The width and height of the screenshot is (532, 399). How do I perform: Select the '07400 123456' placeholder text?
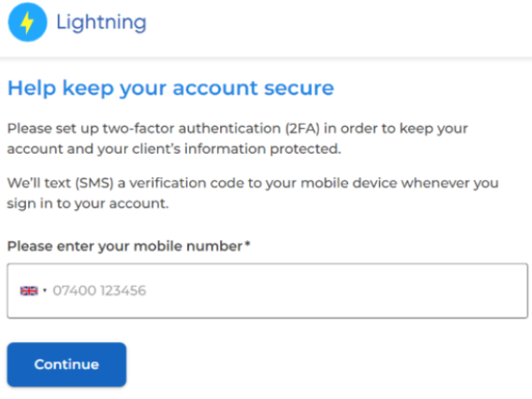100,291
